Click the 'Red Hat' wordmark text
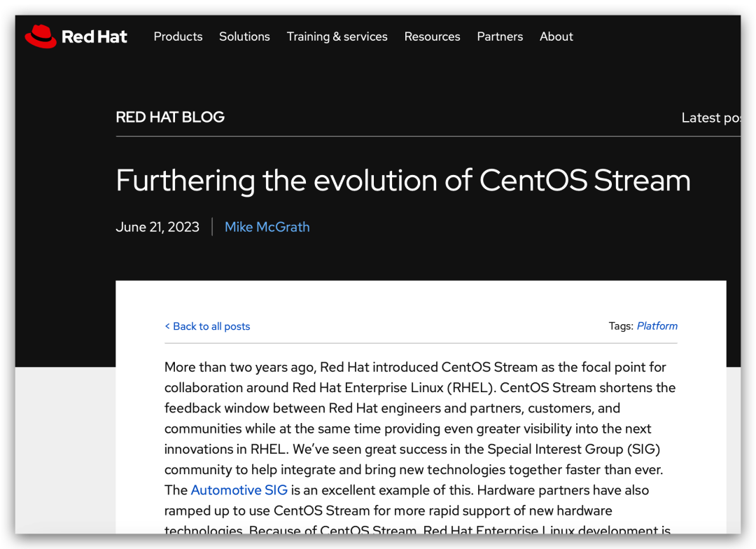756x549 pixels. pos(94,36)
